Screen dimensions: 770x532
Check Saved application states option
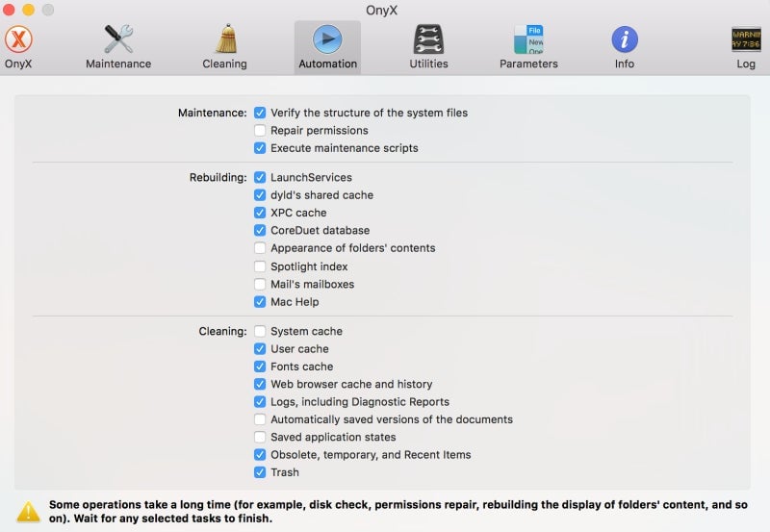[x=260, y=438]
